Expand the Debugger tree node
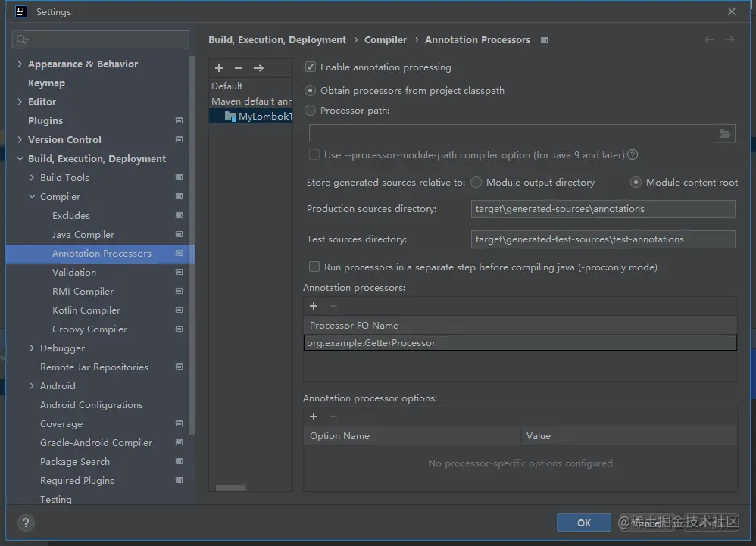This screenshot has height=546, width=756. (x=32, y=348)
